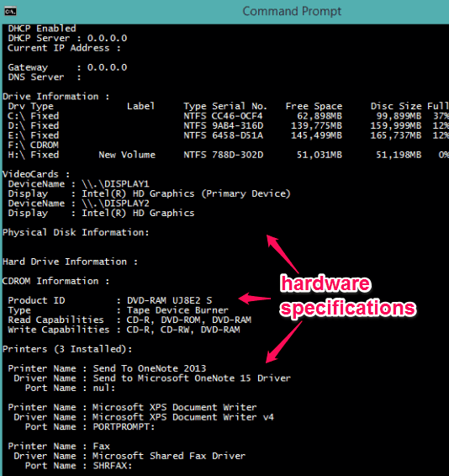Click the 'E:\ Fixed' drive entry

click(34, 135)
